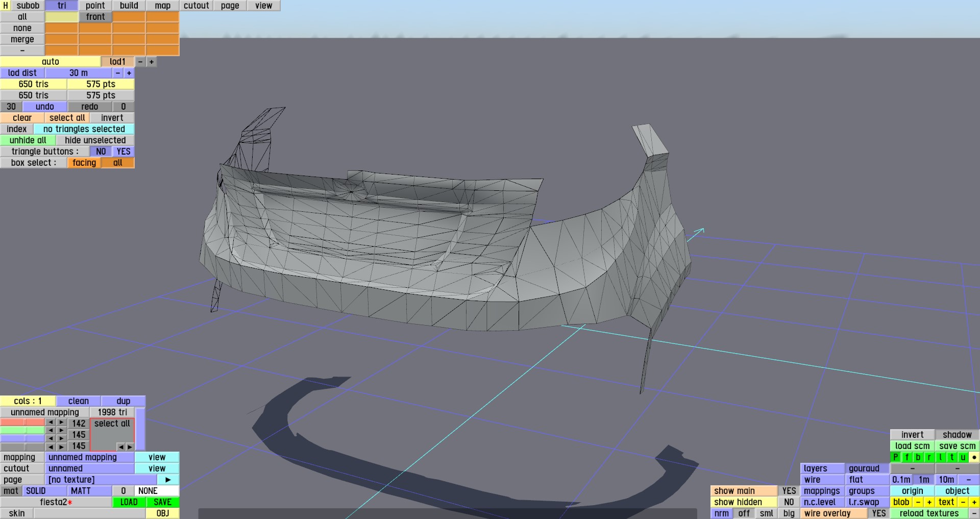Image resolution: width=980 pixels, height=519 pixels.
Task: Click red channel increase arrow
Action: tap(62, 423)
